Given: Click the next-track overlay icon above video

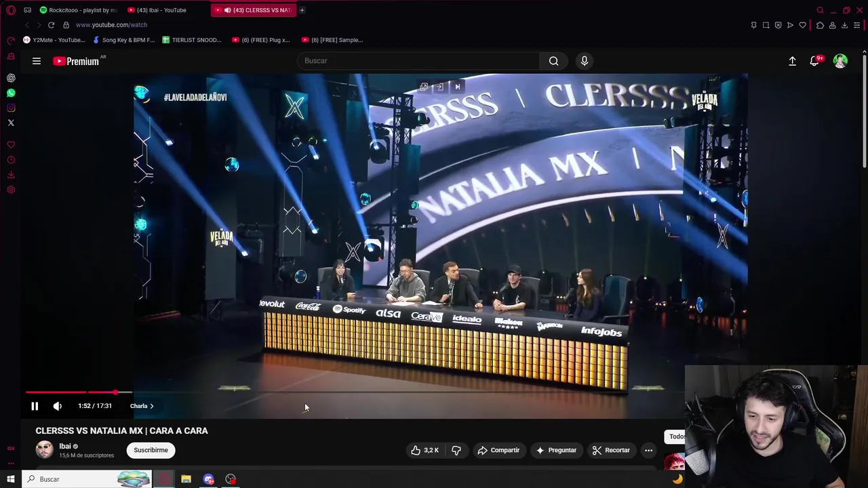Looking at the screenshot, I should (457, 87).
